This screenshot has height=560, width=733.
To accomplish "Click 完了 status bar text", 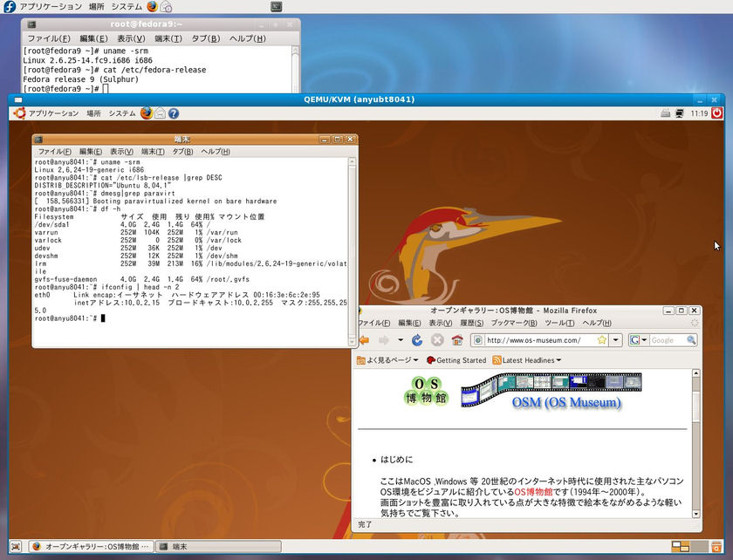I will [365, 524].
